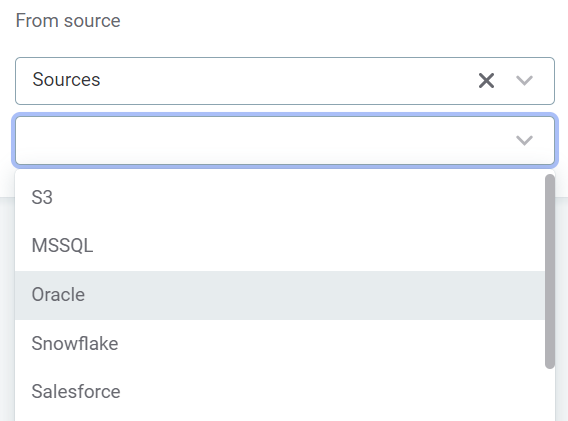The width and height of the screenshot is (568, 421).
Task: Open the Sources combo box
Action: point(285,81)
